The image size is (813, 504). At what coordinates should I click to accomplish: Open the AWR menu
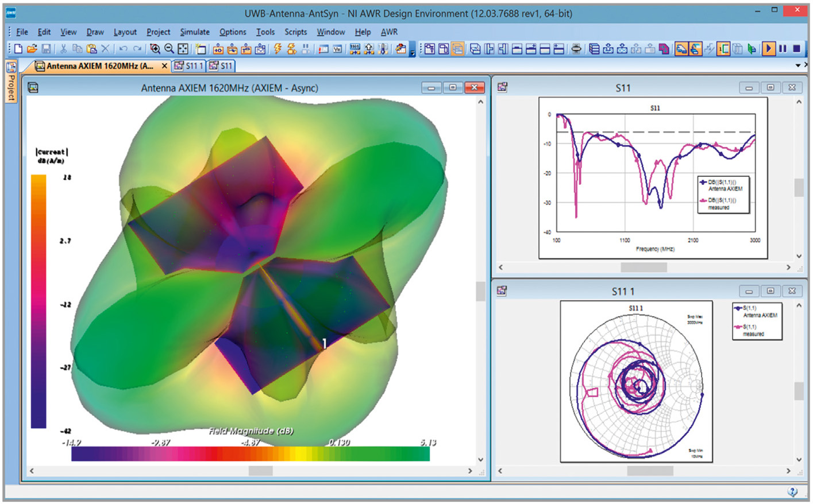coord(389,32)
